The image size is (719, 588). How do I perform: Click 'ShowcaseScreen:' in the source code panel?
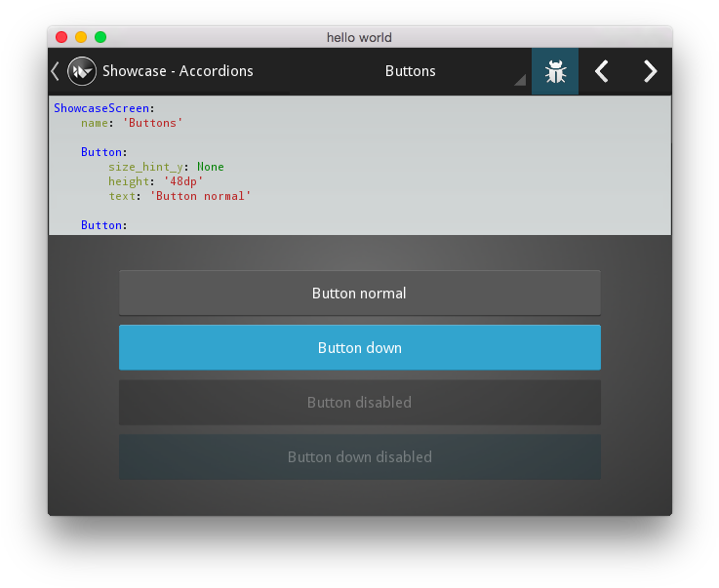click(104, 108)
